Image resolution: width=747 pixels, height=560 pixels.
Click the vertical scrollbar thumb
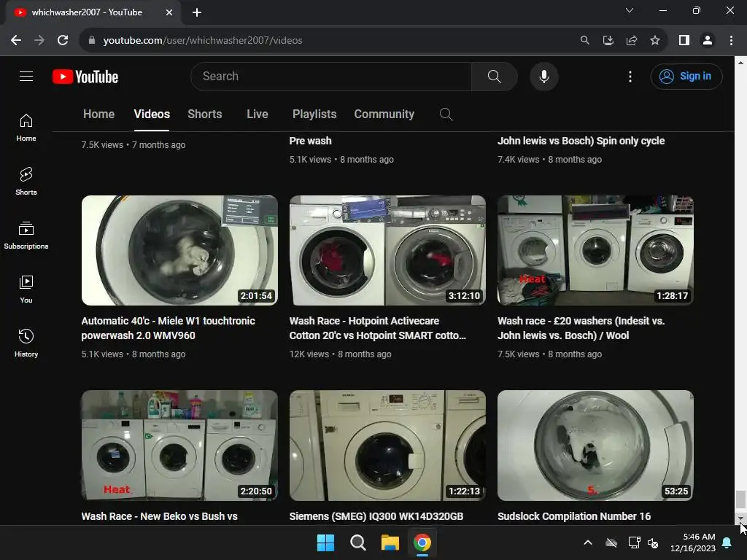click(740, 499)
